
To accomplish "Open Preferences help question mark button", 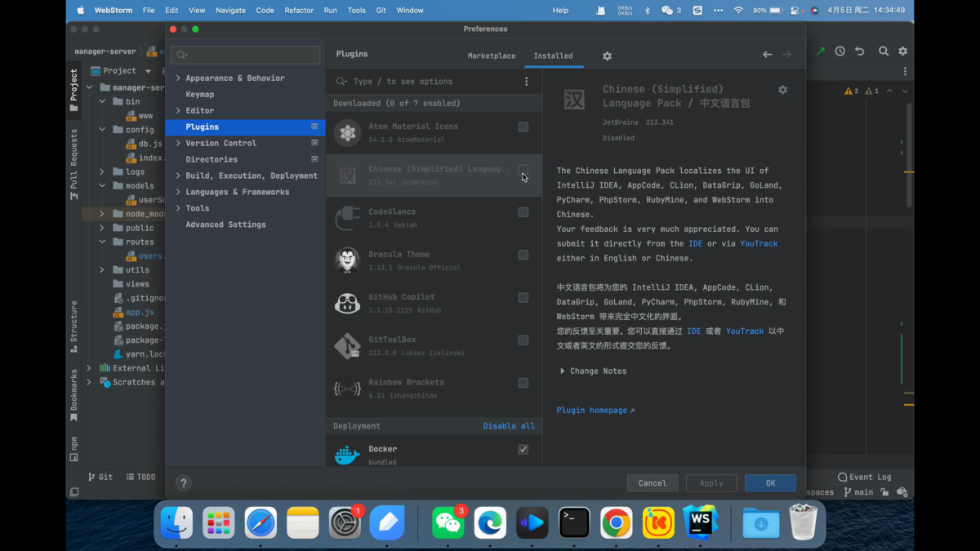I will pyautogui.click(x=184, y=483).
